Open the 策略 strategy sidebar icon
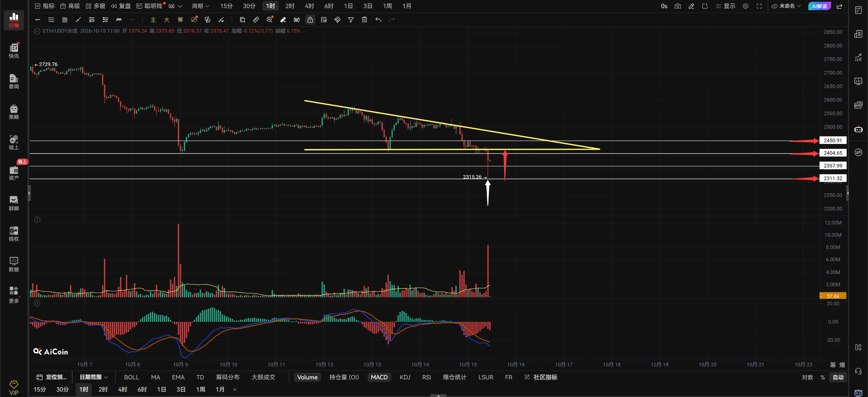The image size is (868, 397). tap(14, 112)
